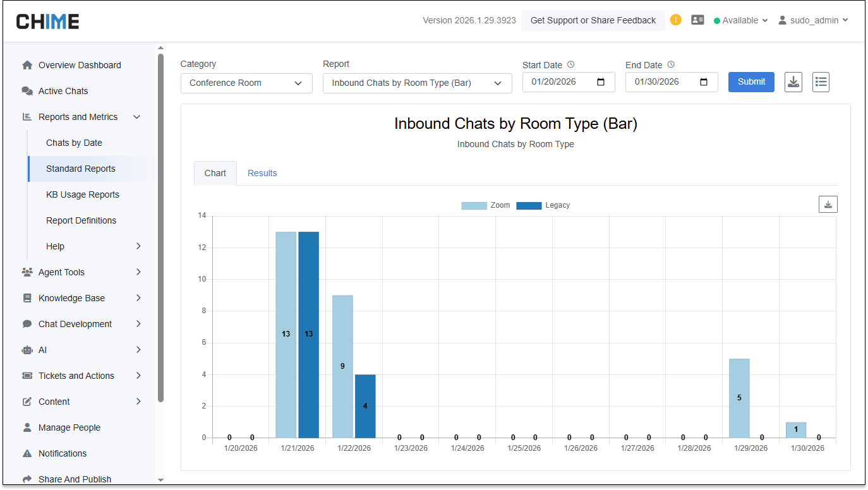Click the yellow warning alert icon

pyautogui.click(x=676, y=20)
